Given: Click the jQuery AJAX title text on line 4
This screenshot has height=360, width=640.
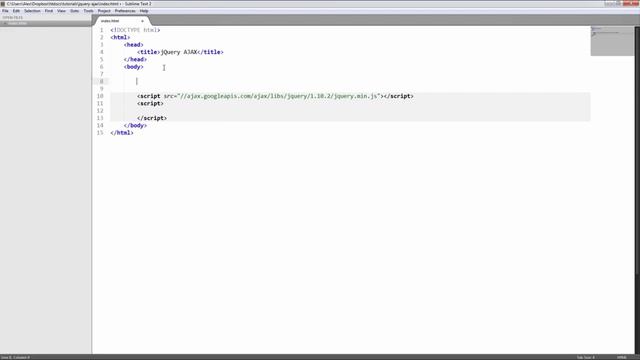Looking at the screenshot, I should (179, 52).
